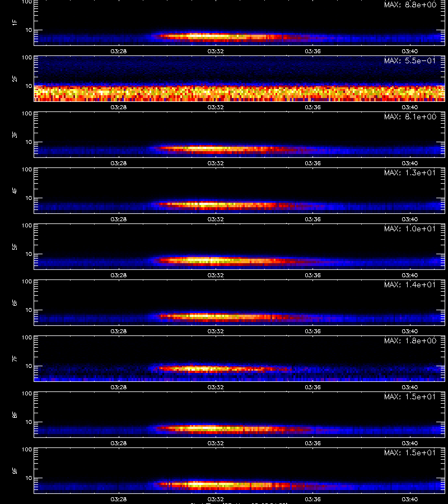
Task: Click the '10' y-axis label of panel 9F
Action: point(29,478)
